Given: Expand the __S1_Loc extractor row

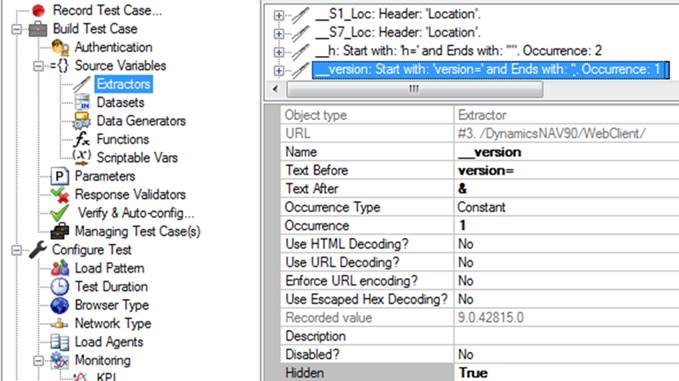Looking at the screenshot, I should click(x=279, y=16).
